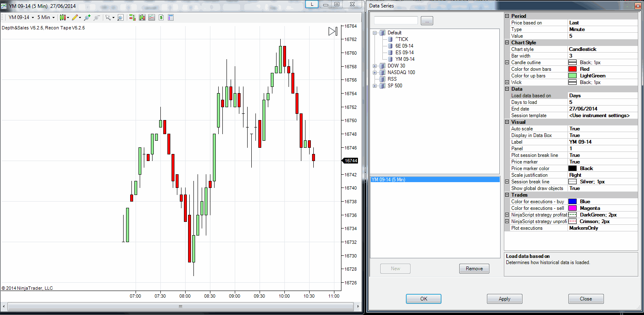Expand the Session break line property
Viewport: 644px width, 315px height.
coord(507,182)
